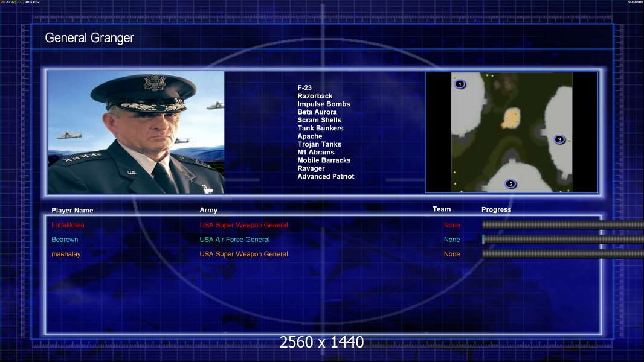Click the M1 Abrams entry

(316, 152)
